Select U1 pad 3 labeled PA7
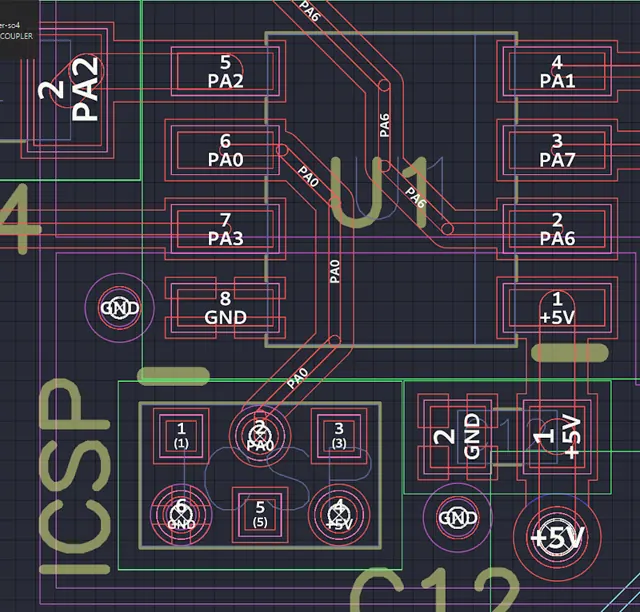The width and height of the screenshot is (640, 612). tap(557, 150)
